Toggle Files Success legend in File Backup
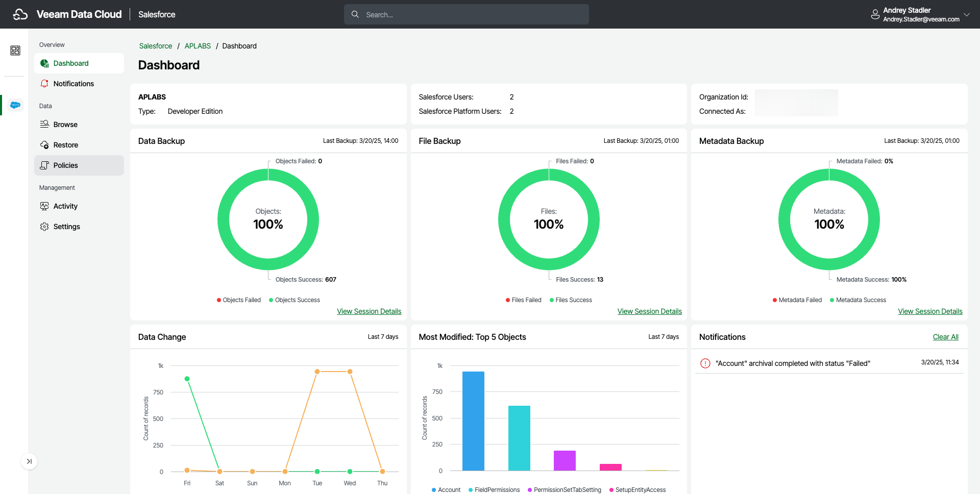Viewport: 980px width, 494px height. 571,300
